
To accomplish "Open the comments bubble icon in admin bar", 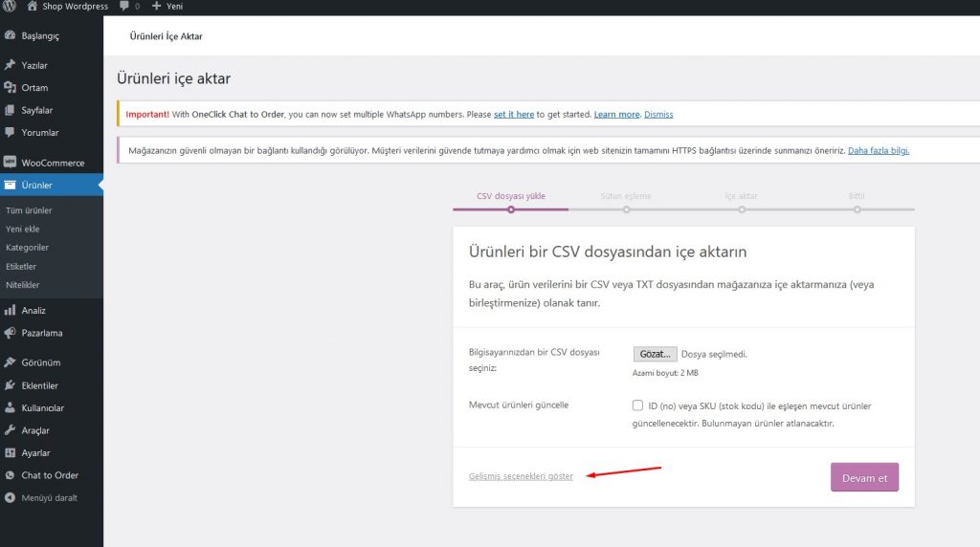I will [124, 7].
